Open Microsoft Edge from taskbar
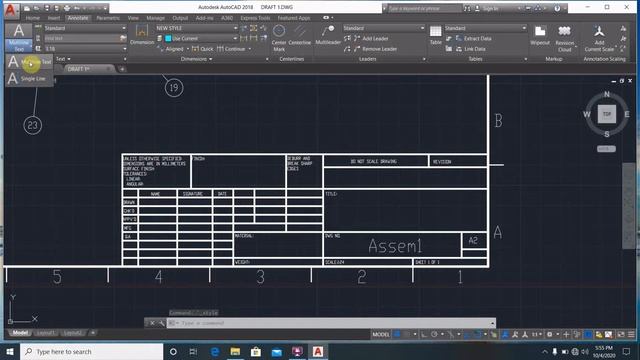Viewport: 640px width, 360px height. [214, 351]
